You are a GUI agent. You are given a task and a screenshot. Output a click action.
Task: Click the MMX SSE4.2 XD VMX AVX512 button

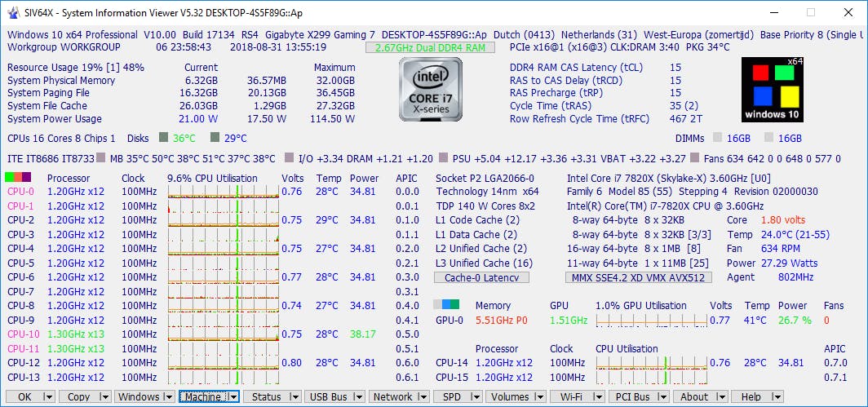click(x=638, y=277)
